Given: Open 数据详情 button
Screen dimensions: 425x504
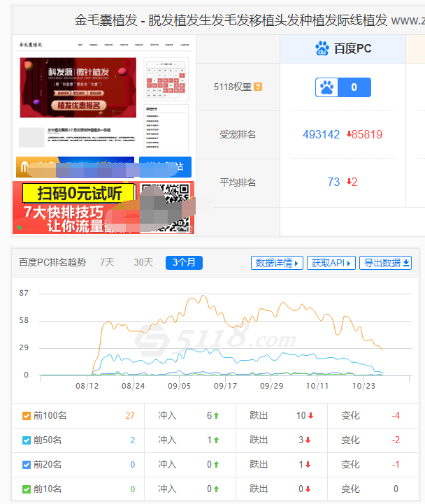Looking at the screenshot, I should pyautogui.click(x=277, y=263).
